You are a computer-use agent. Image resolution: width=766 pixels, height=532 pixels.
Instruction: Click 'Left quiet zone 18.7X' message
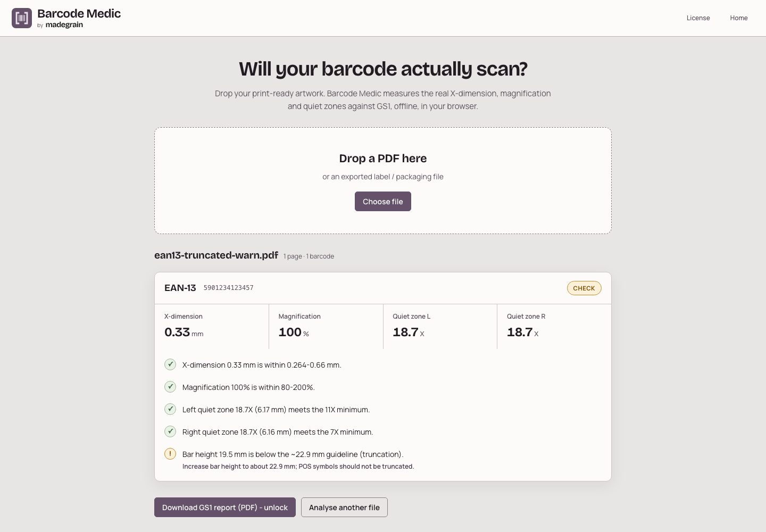pyautogui.click(x=276, y=410)
